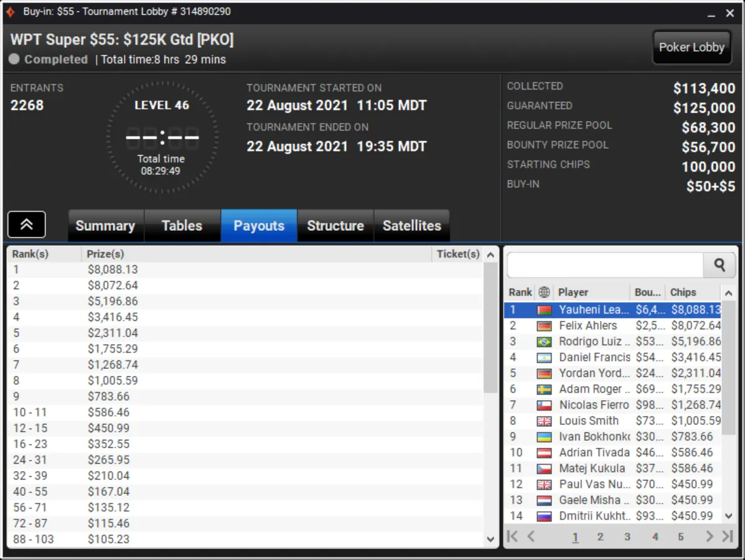Viewport: 745px width, 560px height.
Task: Click the player search input field
Action: [606, 265]
